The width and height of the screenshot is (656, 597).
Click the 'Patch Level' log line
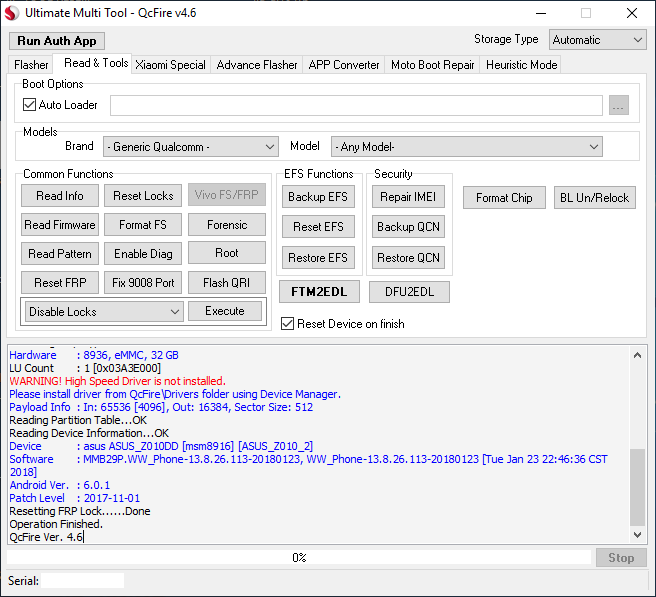(75, 498)
